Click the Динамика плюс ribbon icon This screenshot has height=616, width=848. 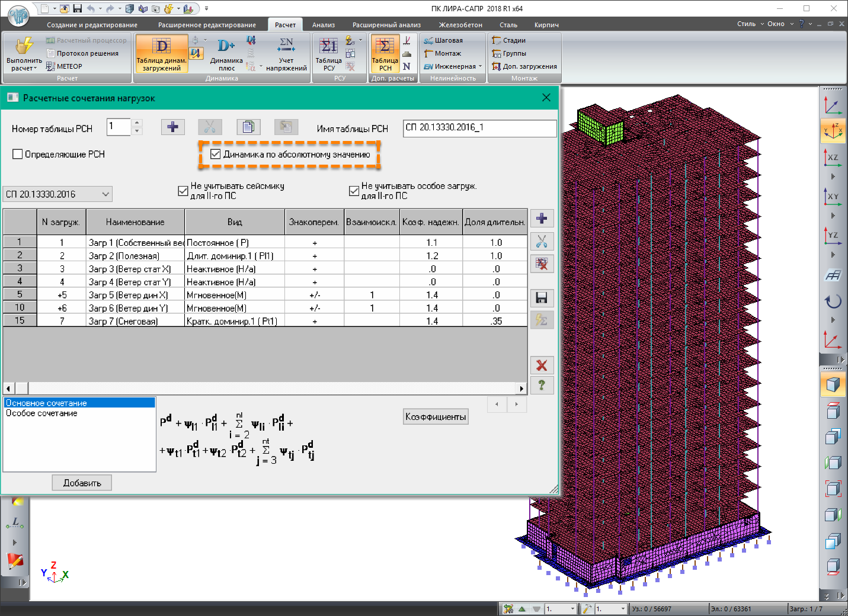(x=226, y=53)
